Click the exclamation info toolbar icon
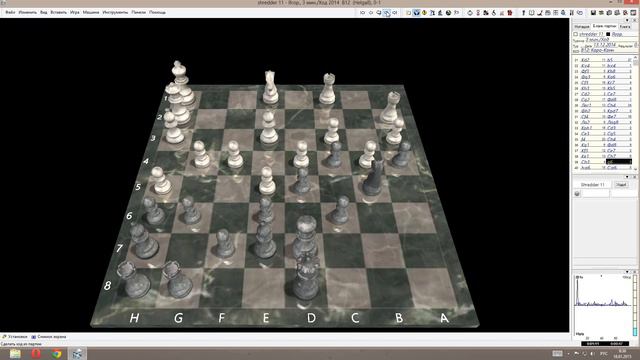The height and width of the screenshot is (360, 640). click(x=523, y=13)
